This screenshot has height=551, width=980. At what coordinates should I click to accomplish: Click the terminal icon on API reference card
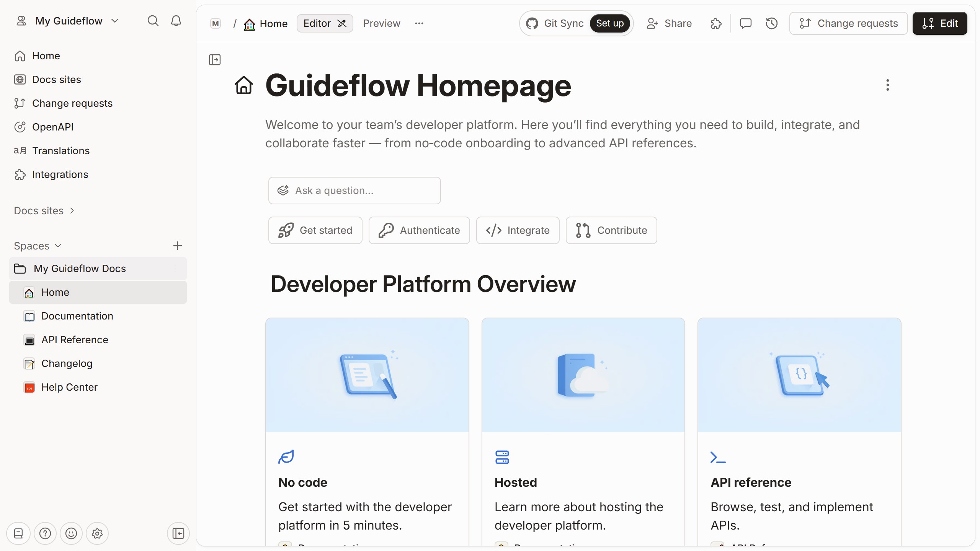point(718,457)
